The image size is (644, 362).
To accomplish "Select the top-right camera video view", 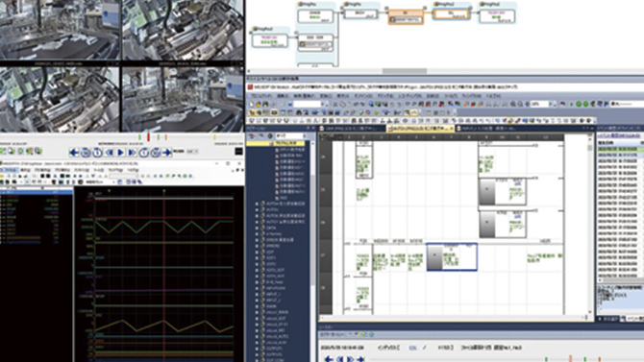I will coord(183,30).
